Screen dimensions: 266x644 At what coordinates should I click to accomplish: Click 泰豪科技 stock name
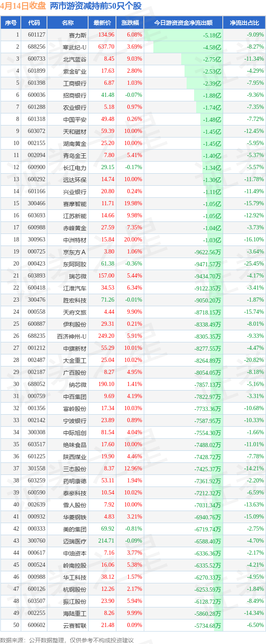75,493
